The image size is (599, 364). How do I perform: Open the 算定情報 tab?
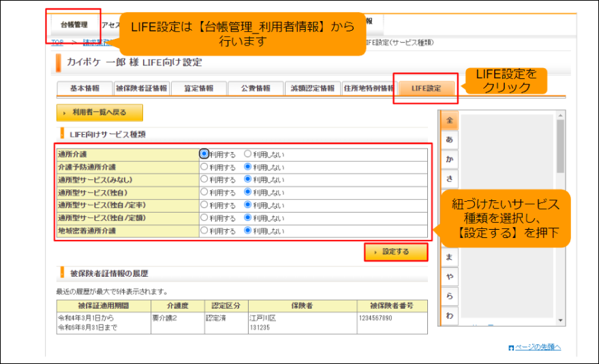199,88
